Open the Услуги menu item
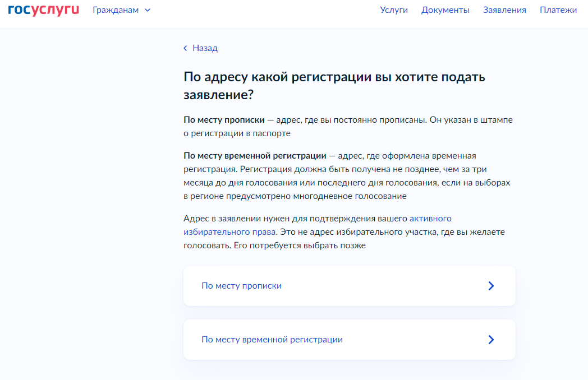 (x=394, y=10)
